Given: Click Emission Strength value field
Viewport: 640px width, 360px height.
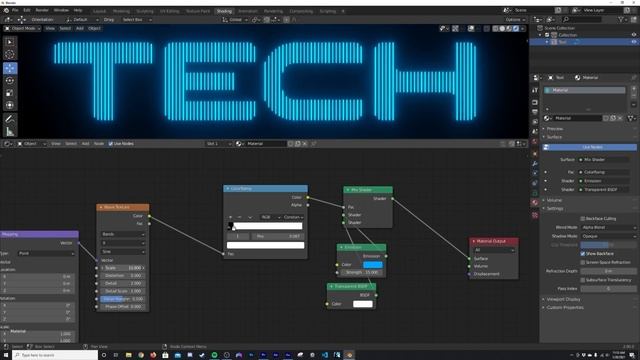Looking at the screenshot, I should click(x=362, y=272).
